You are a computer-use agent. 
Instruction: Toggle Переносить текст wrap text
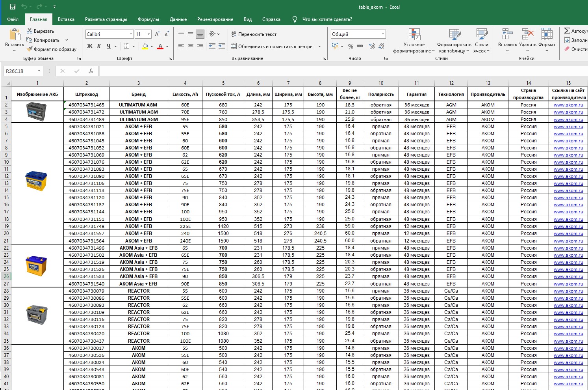(x=254, y=34)
